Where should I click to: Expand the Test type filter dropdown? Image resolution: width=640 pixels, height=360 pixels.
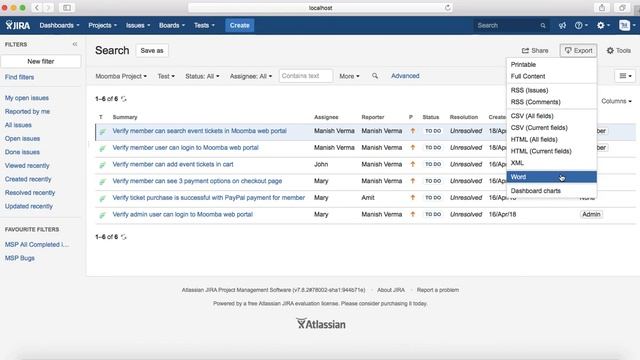click(166, 76)
